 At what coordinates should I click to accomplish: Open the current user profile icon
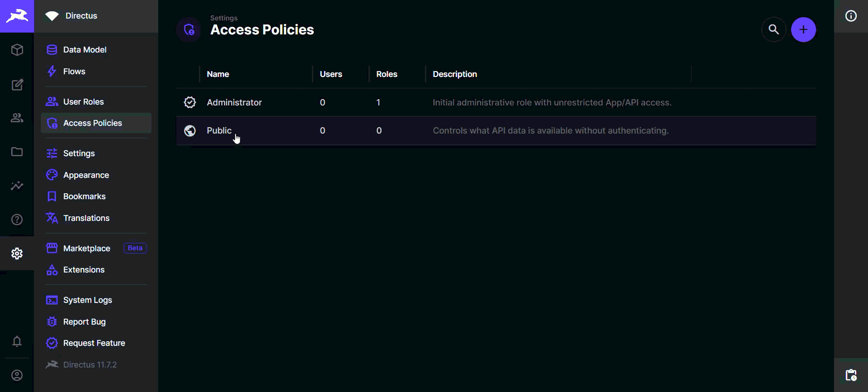click(17, 375)
